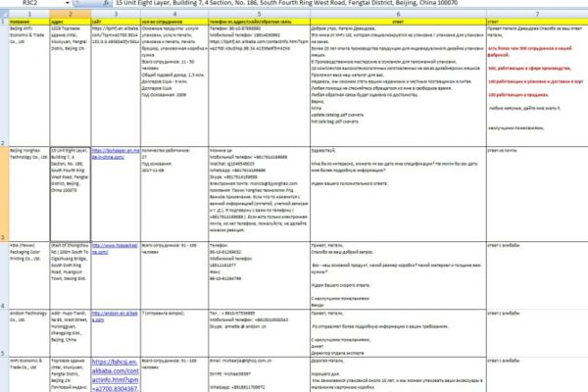Select the 'Andson Technology Co., Ltd.' cell

(29, 333)
